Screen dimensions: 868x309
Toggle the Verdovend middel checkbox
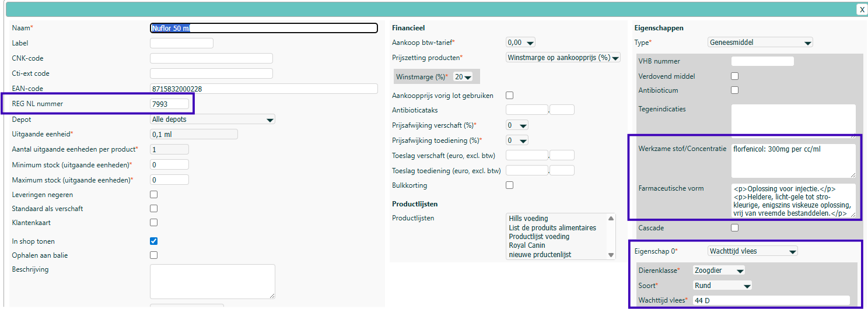735,76
